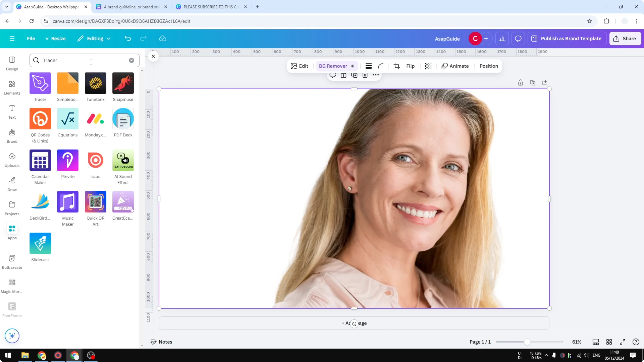Click the Undo arrow in the top bar
Screen dimensions: 644x362
128,38
